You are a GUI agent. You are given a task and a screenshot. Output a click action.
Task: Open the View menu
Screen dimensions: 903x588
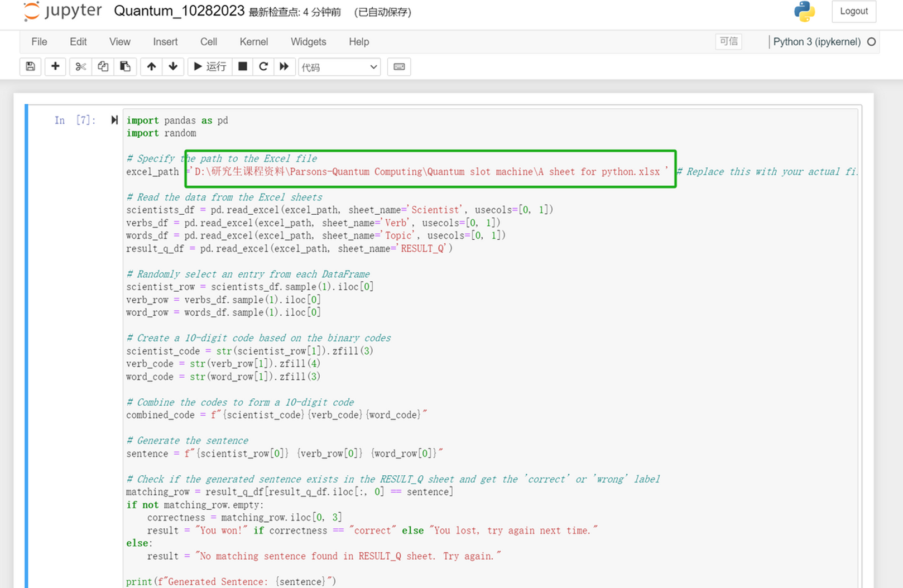tap(119, 42)
